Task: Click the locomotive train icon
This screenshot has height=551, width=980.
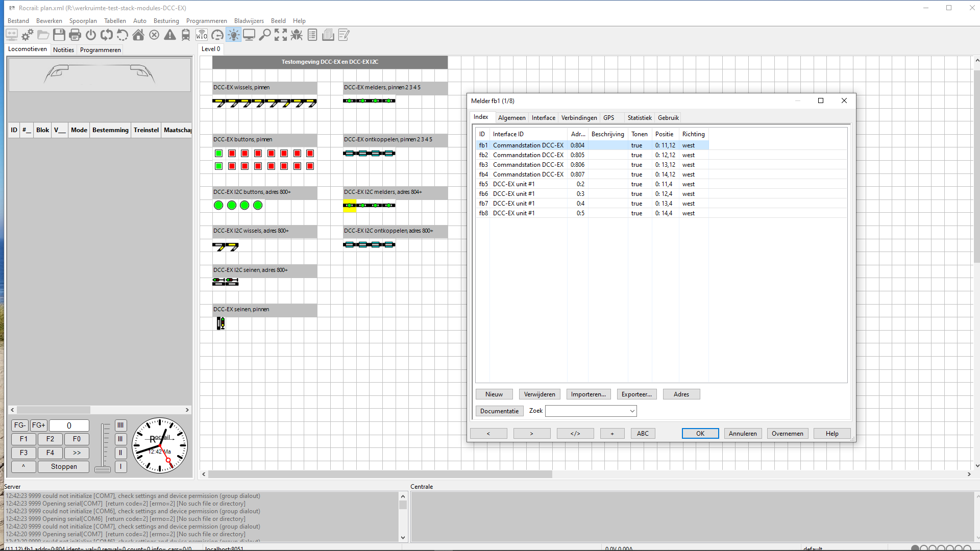Action: pyautogui.click(x=186, y=35)
